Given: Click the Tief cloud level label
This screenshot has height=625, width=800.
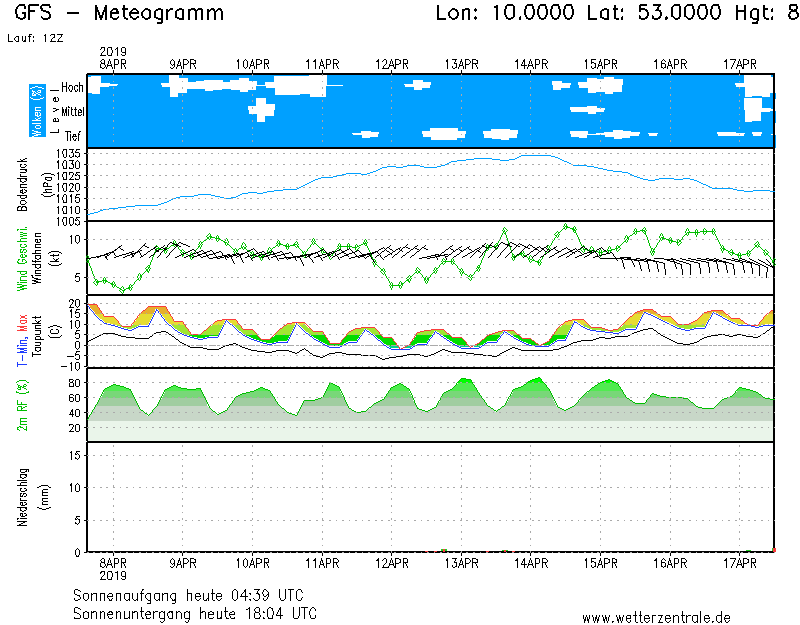Looking at the screenshot, I should (74, 136).
